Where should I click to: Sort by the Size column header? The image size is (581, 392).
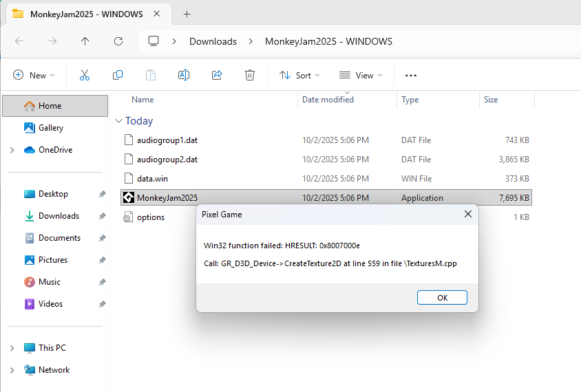tap(491, 100)
